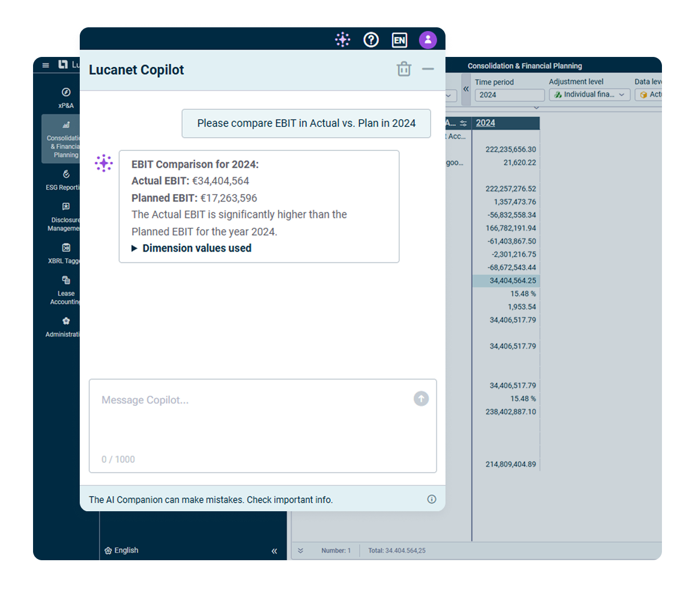This screenshot has height=616, width=695.
Task: Open Administration in the sidebar
Action: tap(66, 327)
